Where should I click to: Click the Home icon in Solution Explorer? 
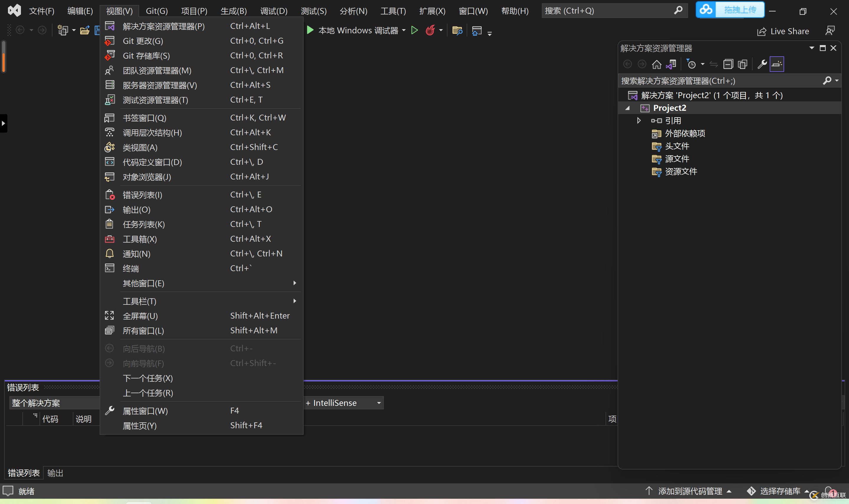click(657, 64)
